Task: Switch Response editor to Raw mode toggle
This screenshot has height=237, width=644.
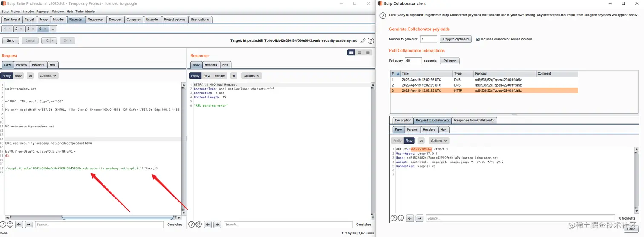Action: tap(207, 76)
